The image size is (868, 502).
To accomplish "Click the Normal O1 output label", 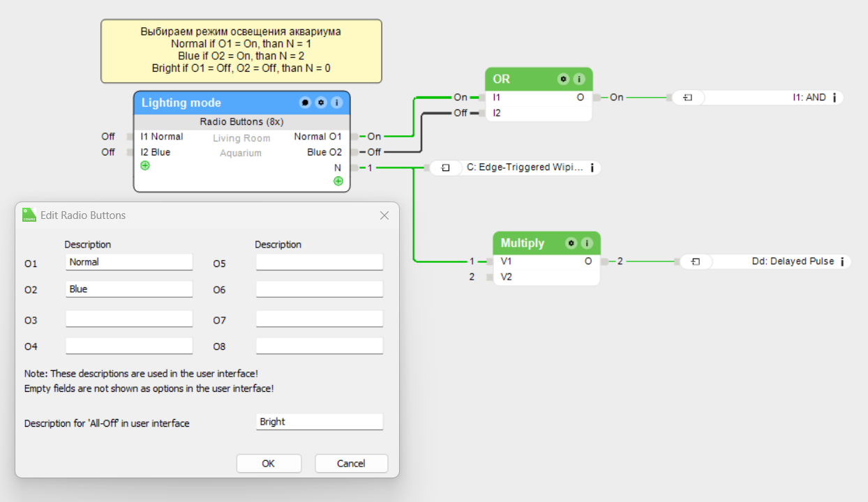I will coord(318,137).
